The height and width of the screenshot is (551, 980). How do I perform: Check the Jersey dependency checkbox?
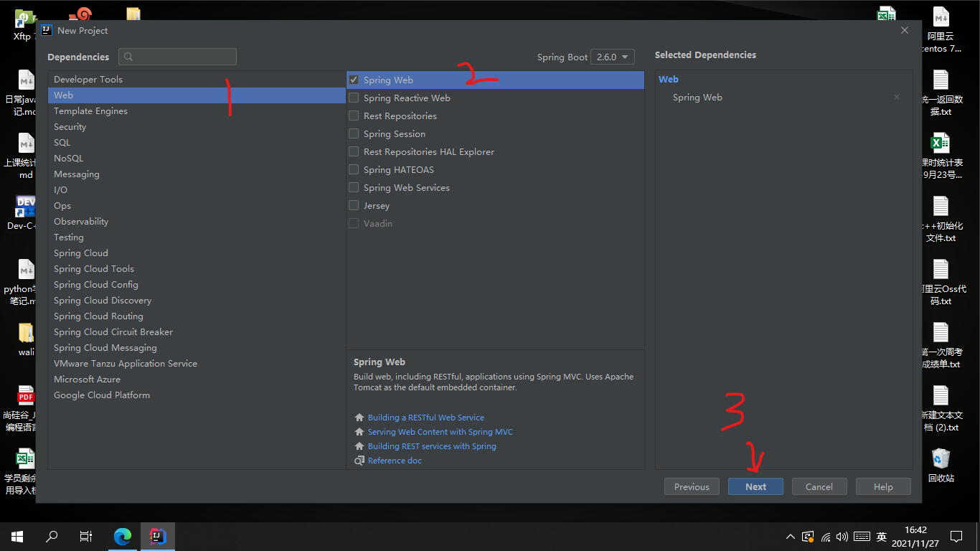pyautogui.click(x=354, y=205)
